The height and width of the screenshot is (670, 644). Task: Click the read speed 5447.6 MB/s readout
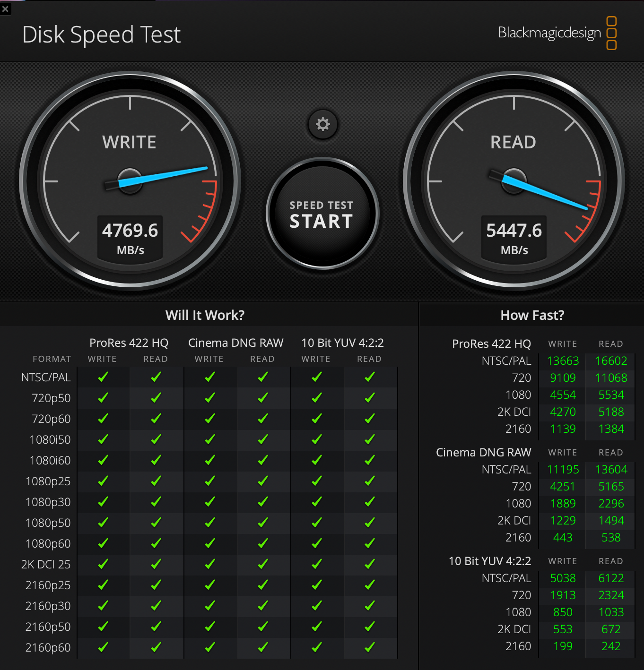click(x=514, y=238)
